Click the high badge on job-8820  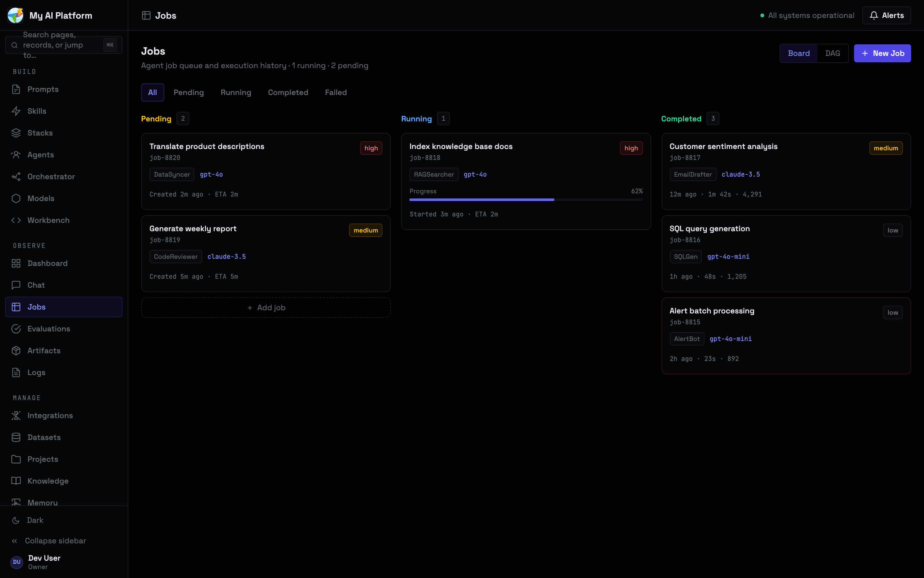click(371, 148)
